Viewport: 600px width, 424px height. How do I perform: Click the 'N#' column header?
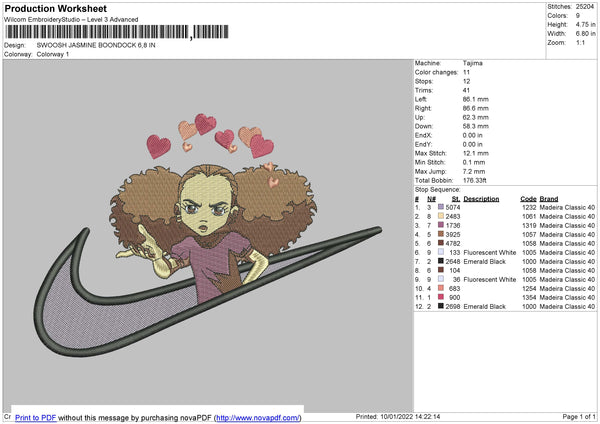click(x=431, y=199)
